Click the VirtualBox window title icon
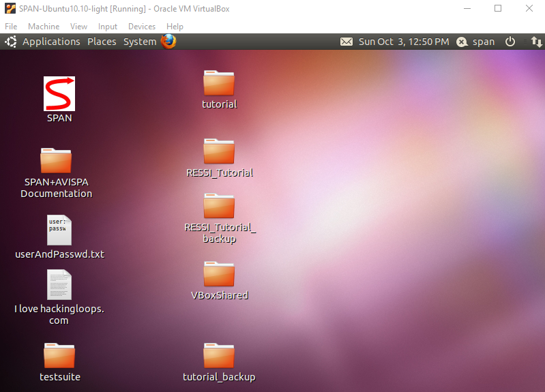Viewport: 545px width, 392px height. (x=10, y=8)
